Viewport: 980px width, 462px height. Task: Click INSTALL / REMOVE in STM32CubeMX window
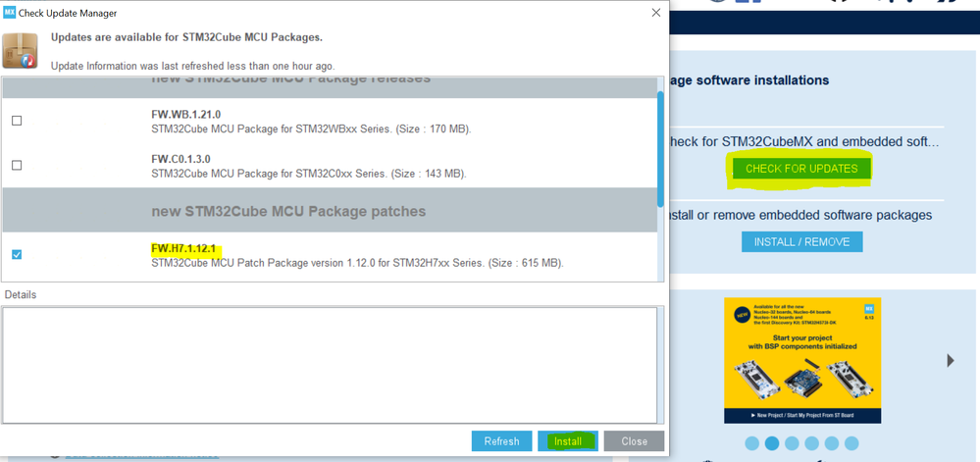pyautogui.click(x=801, y=242)
